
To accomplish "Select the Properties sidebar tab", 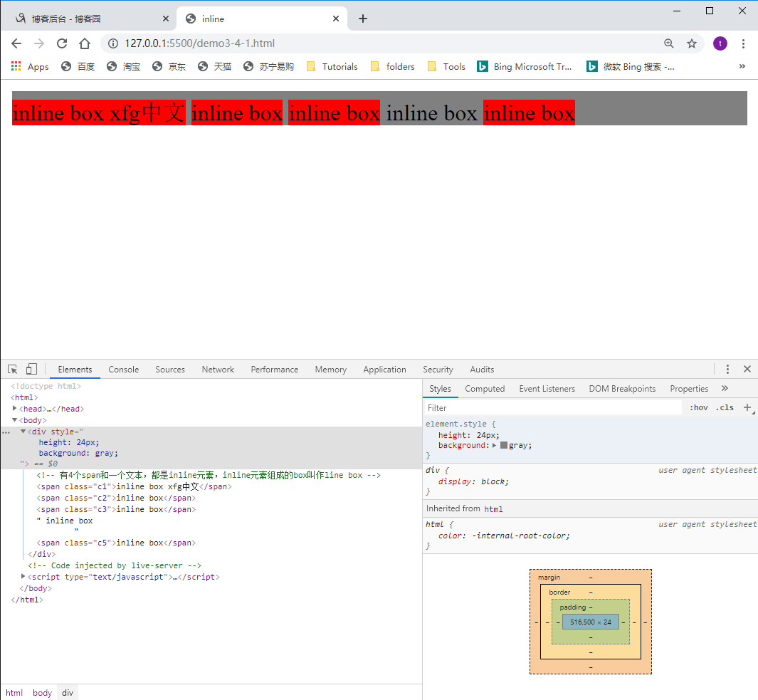I will (689, 389).
